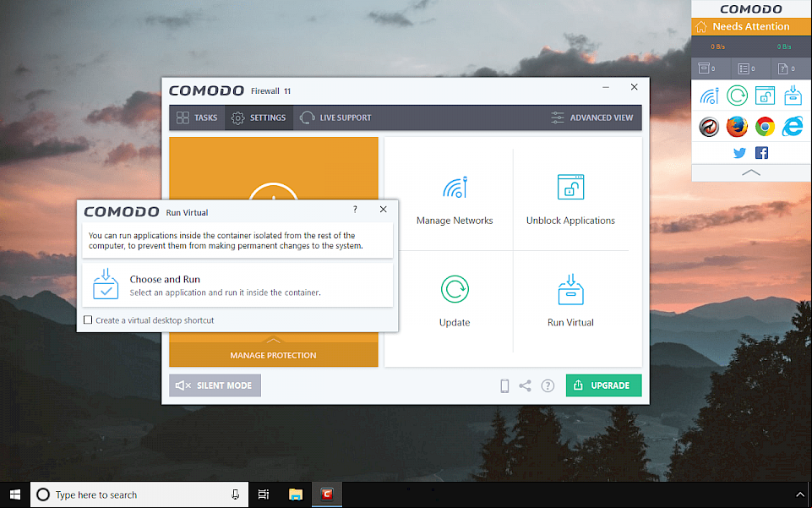Click the widget Manage Networks icon
Viewport: 812px width, 508px height.
click(710, 96)
